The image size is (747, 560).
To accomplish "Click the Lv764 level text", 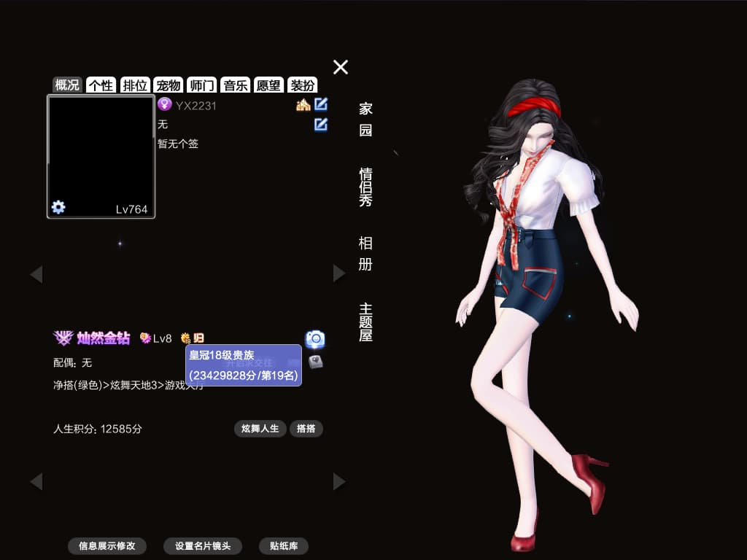I will click(131, 209).
